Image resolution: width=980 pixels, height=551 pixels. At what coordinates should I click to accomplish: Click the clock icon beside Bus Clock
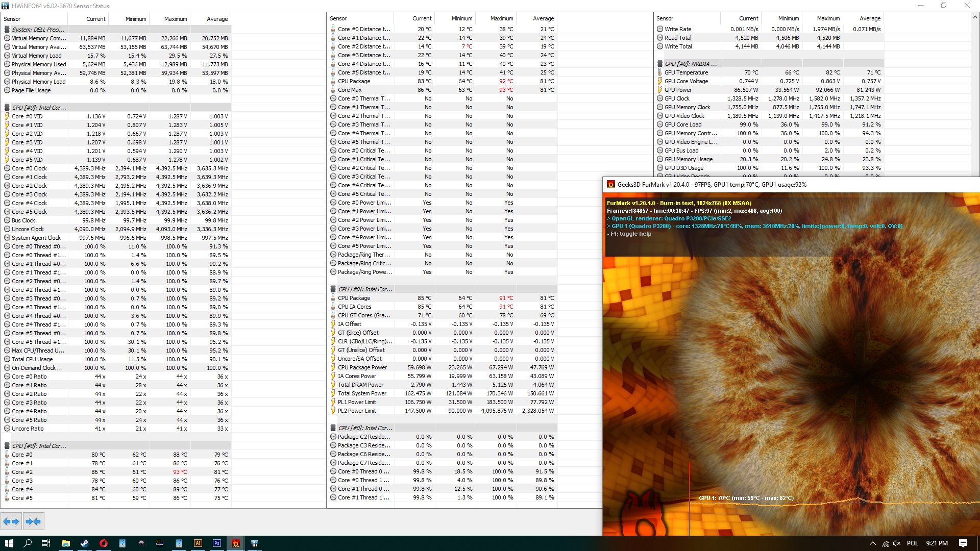(x=7, y=220)
